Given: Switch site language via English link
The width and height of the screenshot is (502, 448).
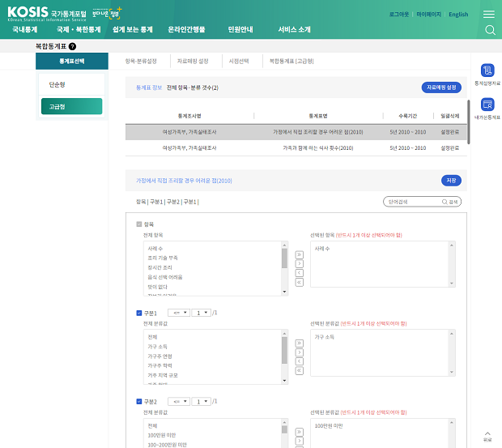Looking at the screenshot, I should click(458, 15).
